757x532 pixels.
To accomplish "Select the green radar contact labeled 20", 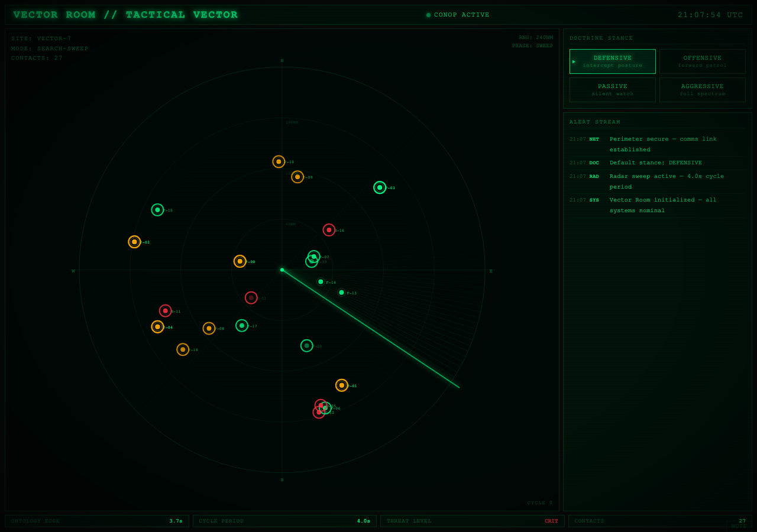I will pyautogui.click(x=306, y=346).
